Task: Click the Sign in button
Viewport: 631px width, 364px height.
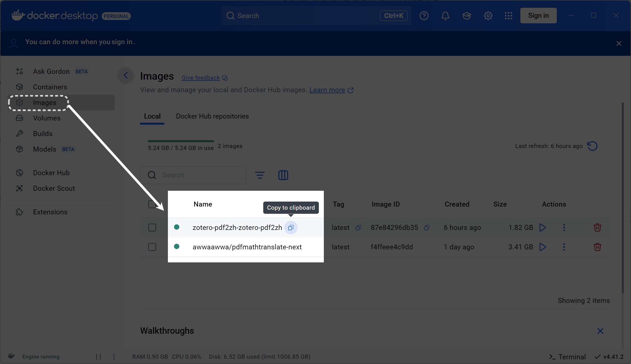Action: (x=538, y=16)
